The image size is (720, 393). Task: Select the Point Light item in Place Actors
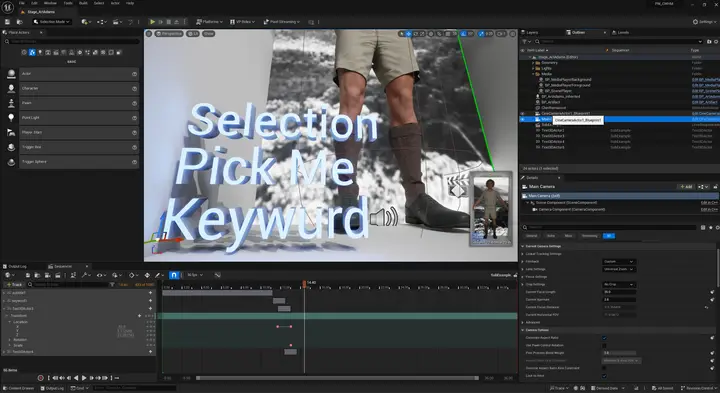tap(79, 118)
